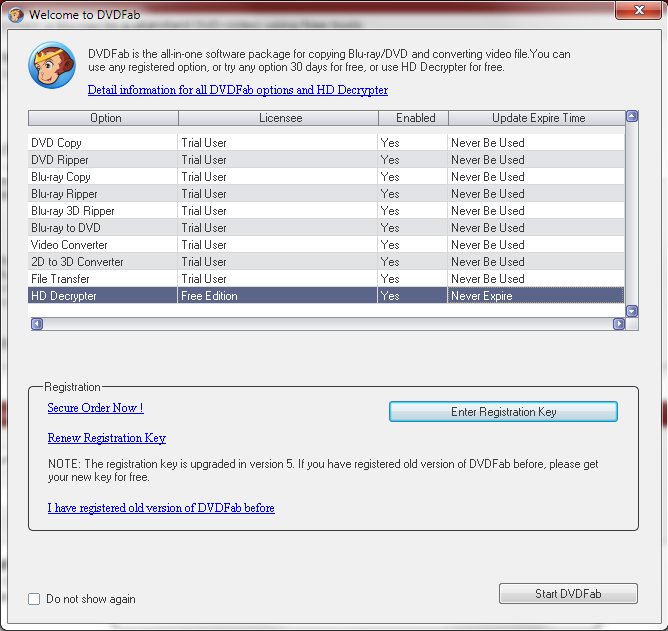Viewport: 668px width, 631px height.
Task: Click the list scroll-up arrow
Action: (x=632, y=116)
